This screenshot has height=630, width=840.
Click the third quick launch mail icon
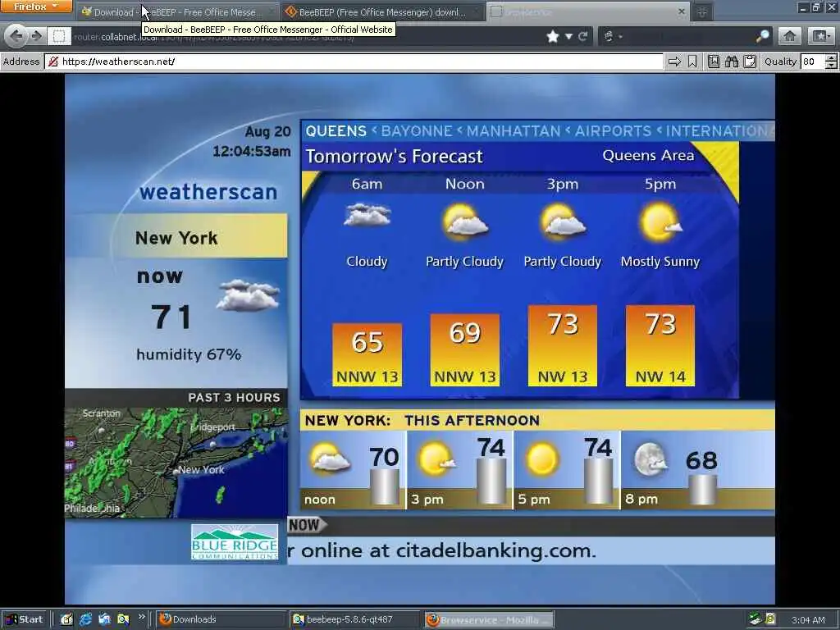104,619
